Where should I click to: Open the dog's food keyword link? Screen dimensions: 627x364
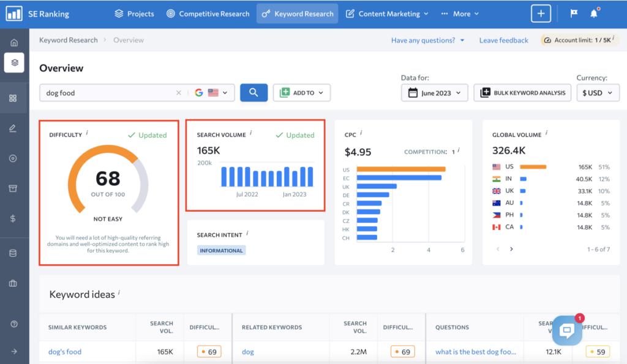(x=65, y=352)
